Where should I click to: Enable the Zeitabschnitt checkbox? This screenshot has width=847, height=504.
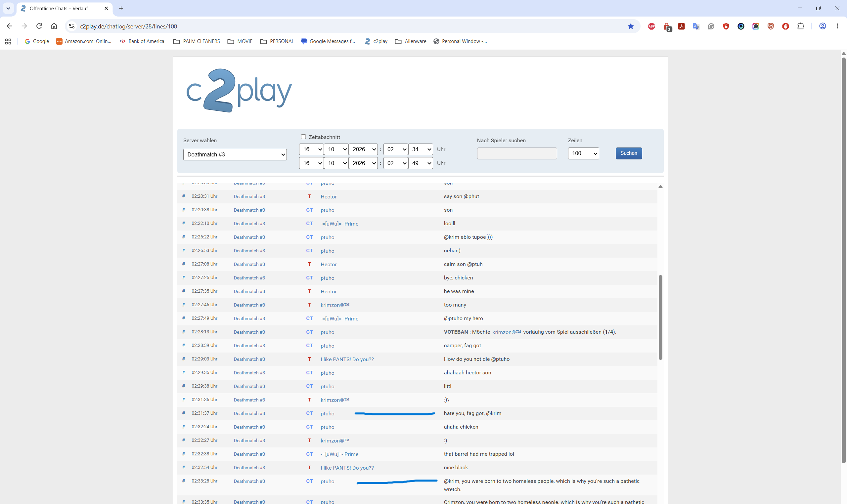pyautogui.click(x=303, y=137)
